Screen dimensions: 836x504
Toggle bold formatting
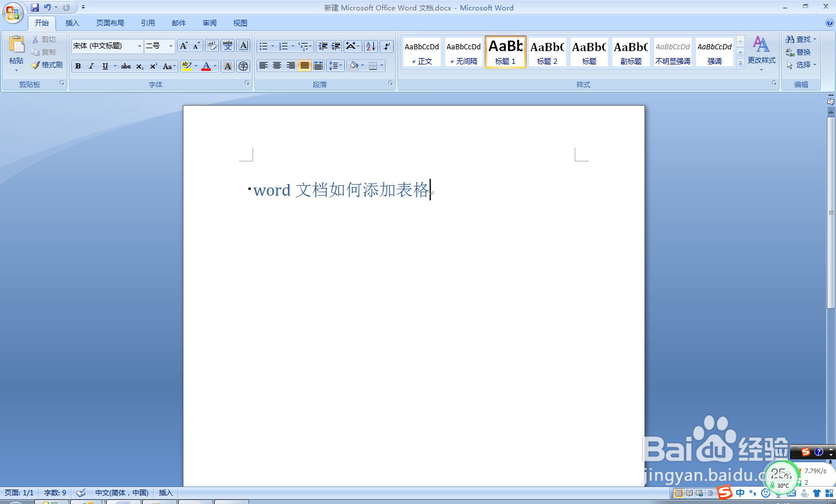(78, 66)
